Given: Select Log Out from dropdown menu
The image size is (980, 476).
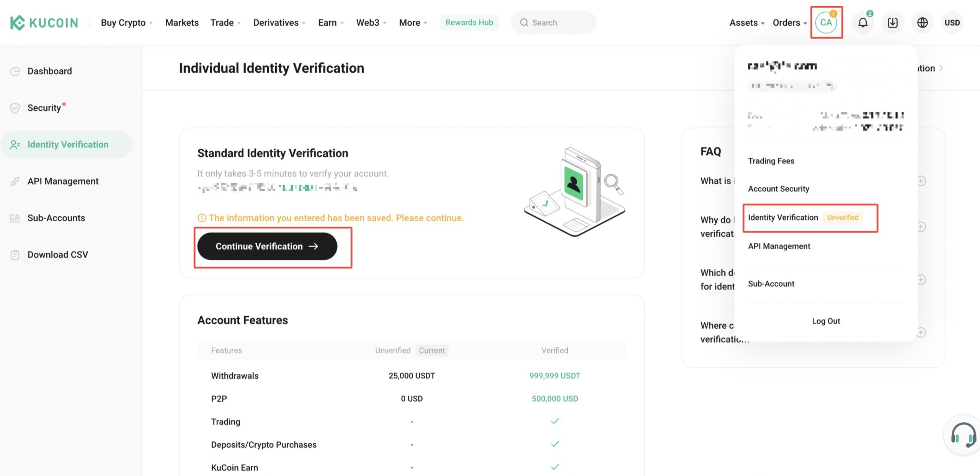Looking at the screenshot, I should (x=825, y=322).
